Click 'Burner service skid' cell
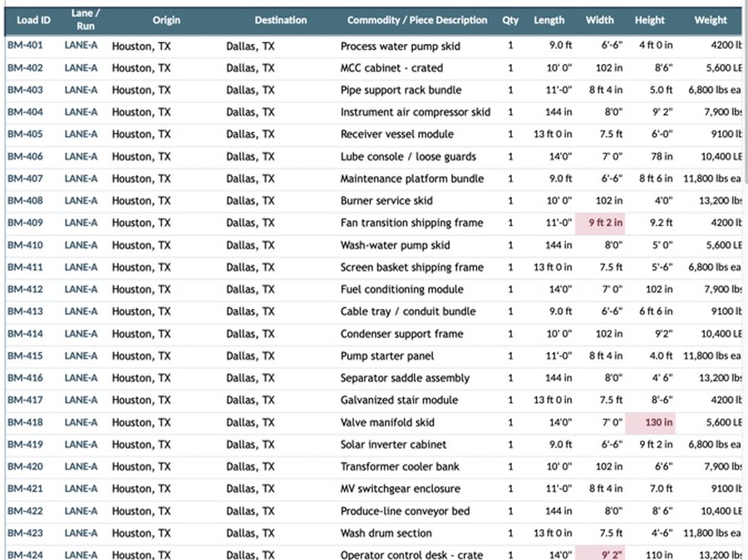This screenshot has width=748, height=560. tap(386, 201)
